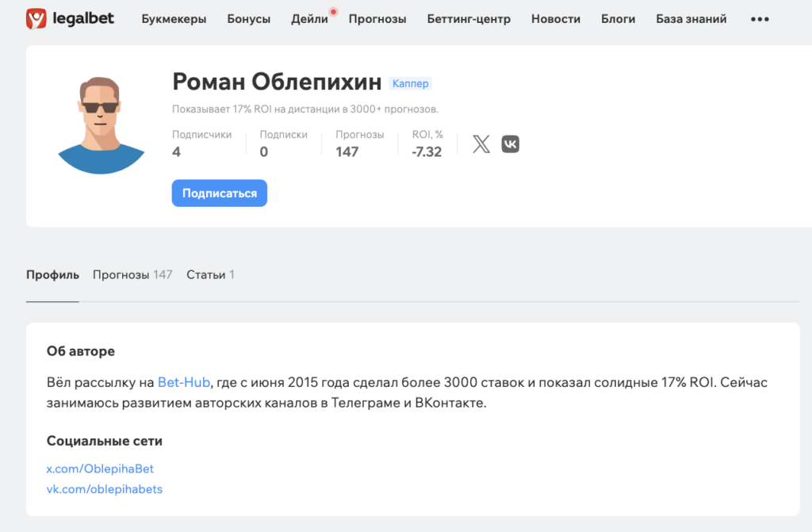The height and width of the screenshot is (532, 812).
Task: Switch to the Профиль tab
Action: click(x=52, y=275)
